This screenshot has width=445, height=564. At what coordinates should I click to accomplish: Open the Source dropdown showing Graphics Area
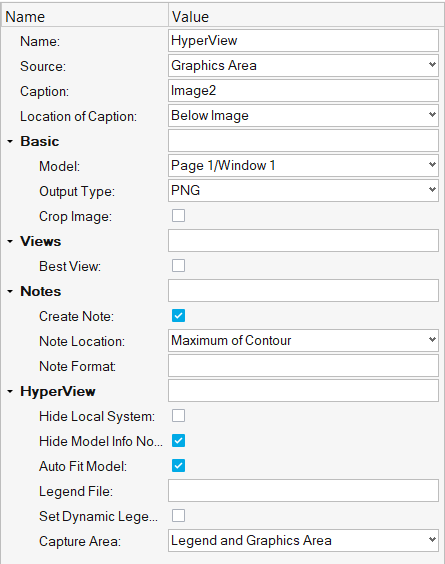click(x=303, y=65)
